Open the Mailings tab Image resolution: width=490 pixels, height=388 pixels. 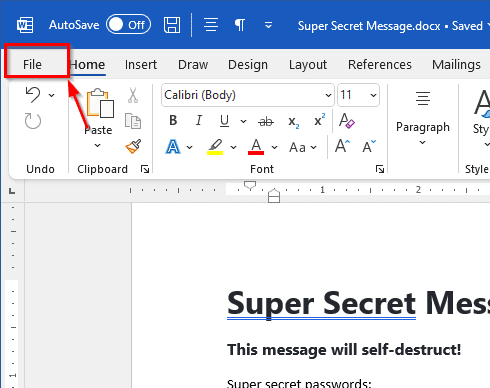pos(456,65)
